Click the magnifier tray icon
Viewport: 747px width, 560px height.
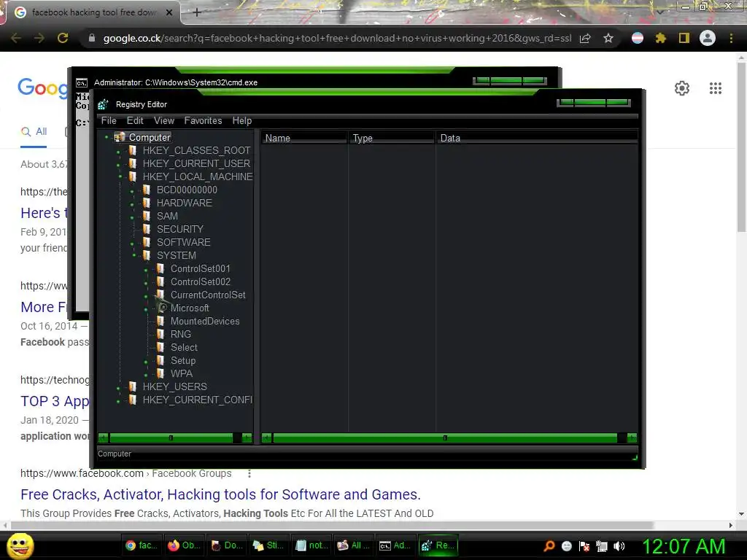tap(549, 546)
